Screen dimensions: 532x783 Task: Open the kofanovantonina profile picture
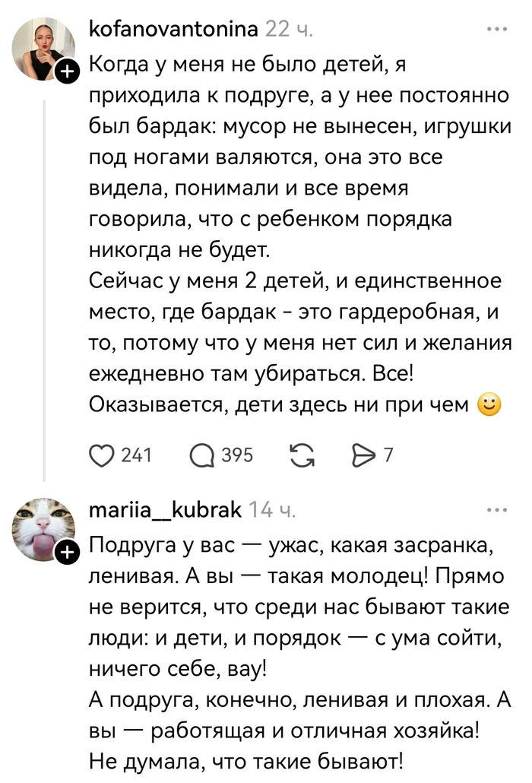pos(43,48)
